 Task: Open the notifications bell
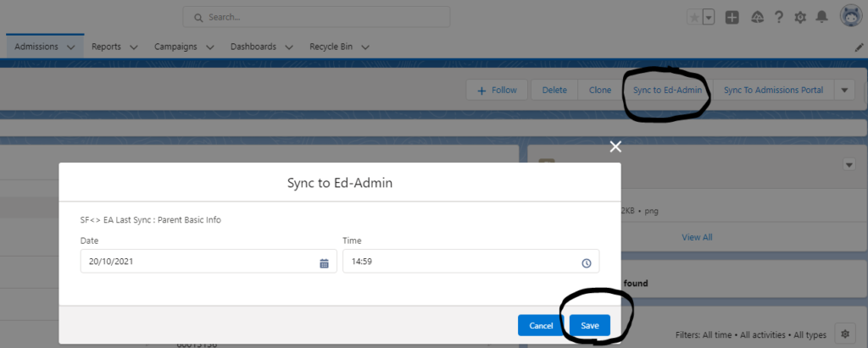(x=822, y=18)
